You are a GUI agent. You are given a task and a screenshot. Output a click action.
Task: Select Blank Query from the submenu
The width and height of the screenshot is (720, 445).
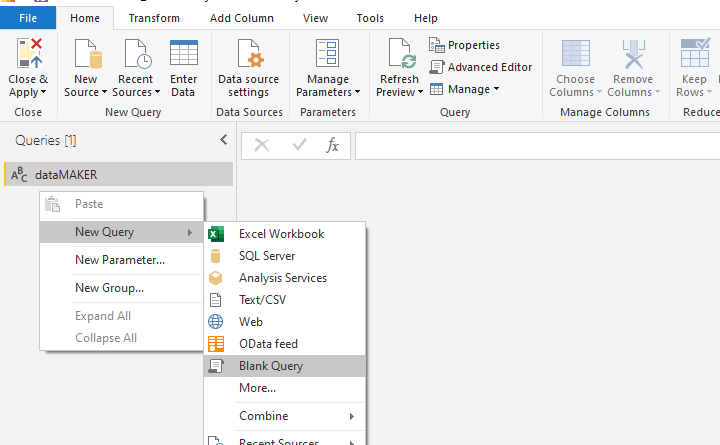tap(271, 366)
